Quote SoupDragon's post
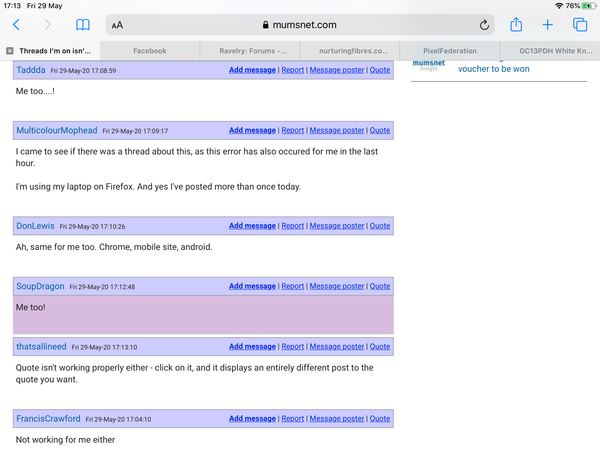The width and height of the screenshot is (600, 450). 380,287
